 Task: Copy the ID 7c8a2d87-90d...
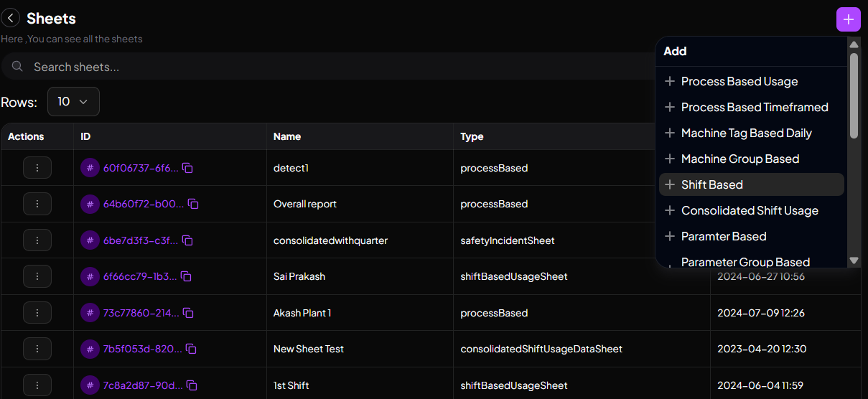coord(193,385)
